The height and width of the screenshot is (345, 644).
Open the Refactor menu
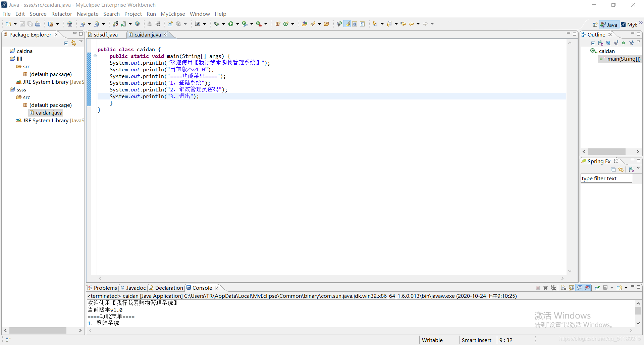coord(62,14)
